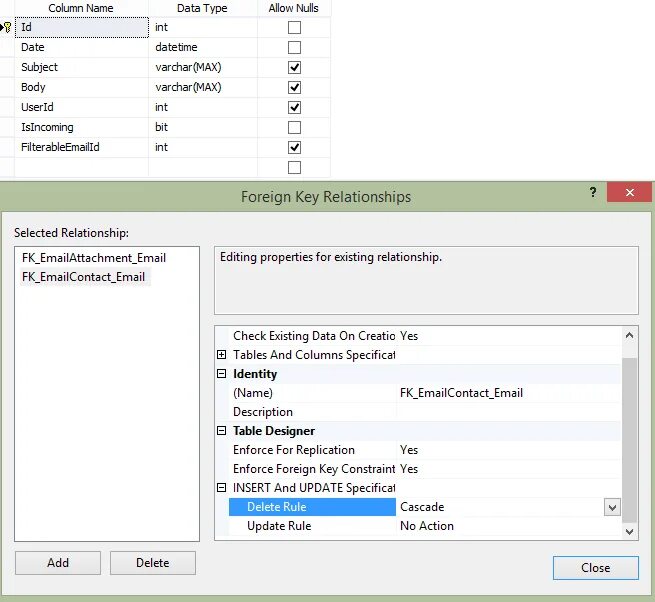Click the Subject column name cell
Viewport: 655px width, 602px height.
[x=81, y=67]
